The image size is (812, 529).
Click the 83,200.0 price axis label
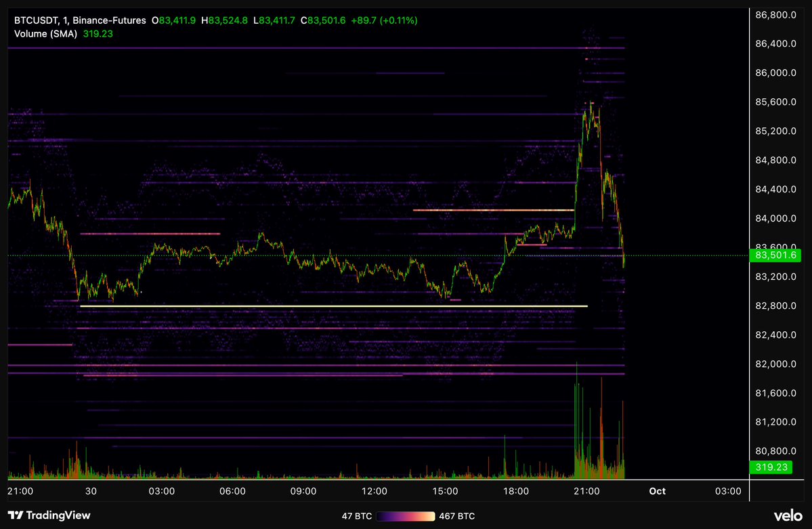[775, 276]
